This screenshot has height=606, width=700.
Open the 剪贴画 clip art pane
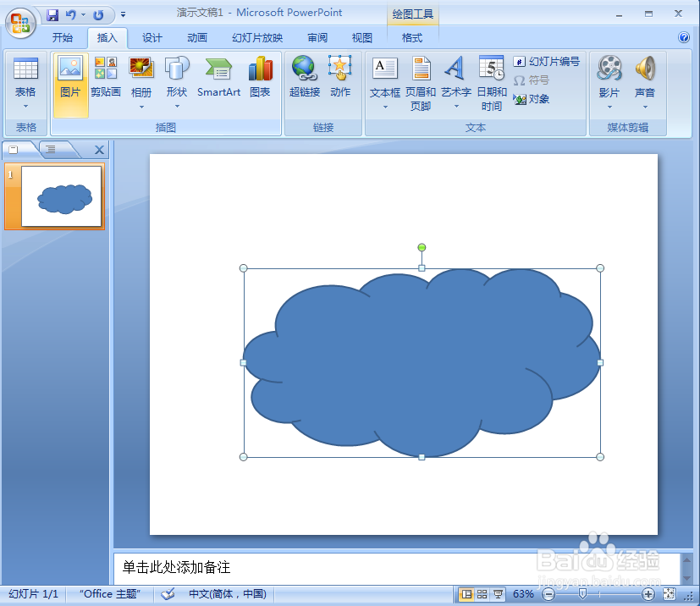click(x=106, y=78)
